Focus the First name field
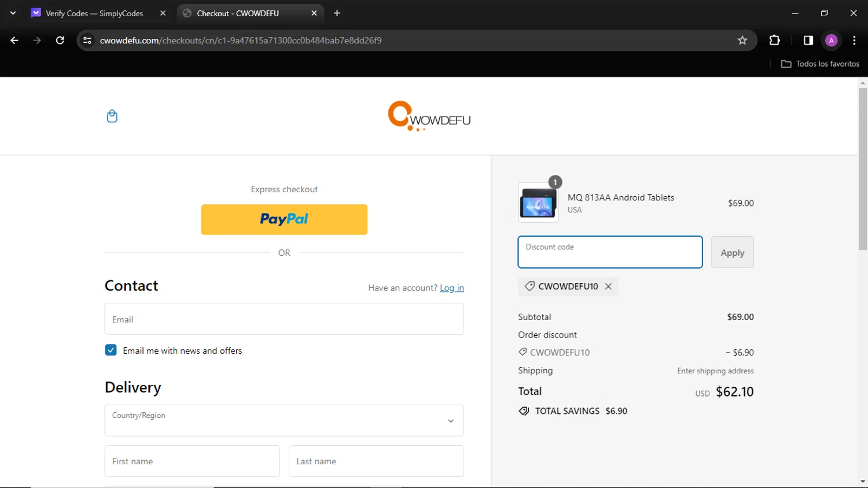 click(192, 461)
